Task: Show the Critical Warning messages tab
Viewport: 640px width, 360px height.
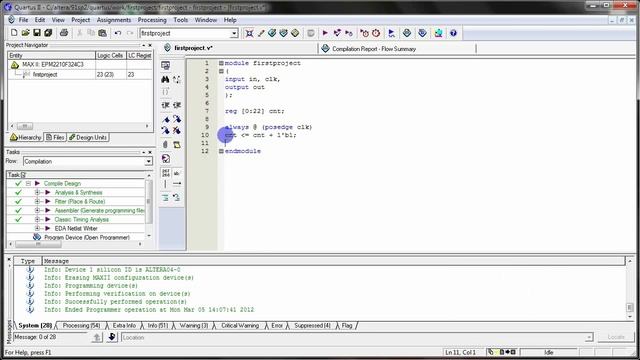Action: [x=240, y=325]
